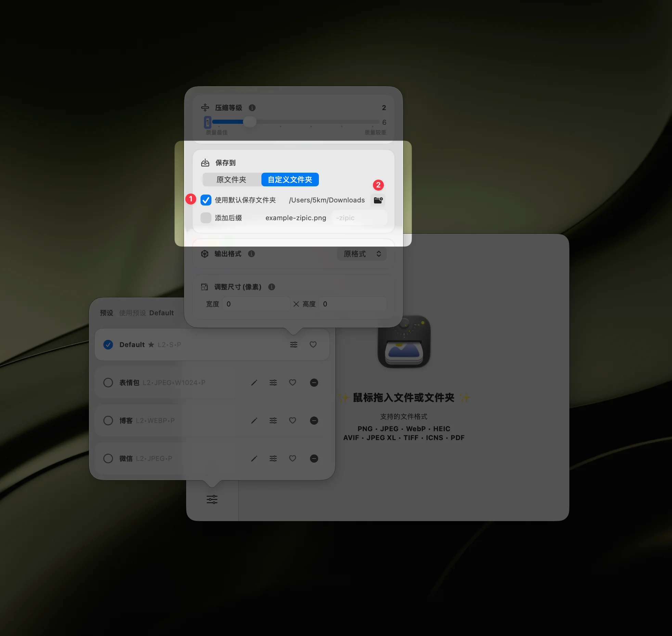Open sliders settings for 博客 preset

[x=273, y=421]
